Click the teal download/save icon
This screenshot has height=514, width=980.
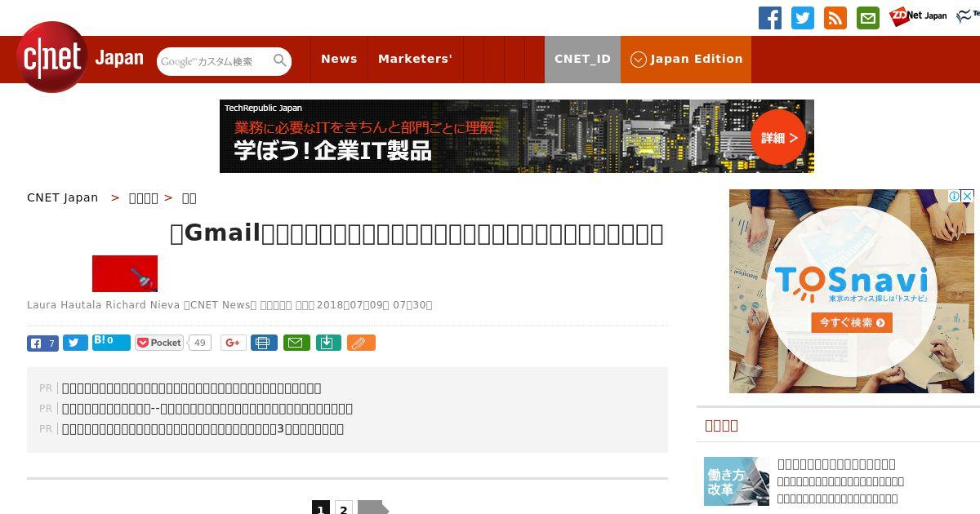[328, 343]
